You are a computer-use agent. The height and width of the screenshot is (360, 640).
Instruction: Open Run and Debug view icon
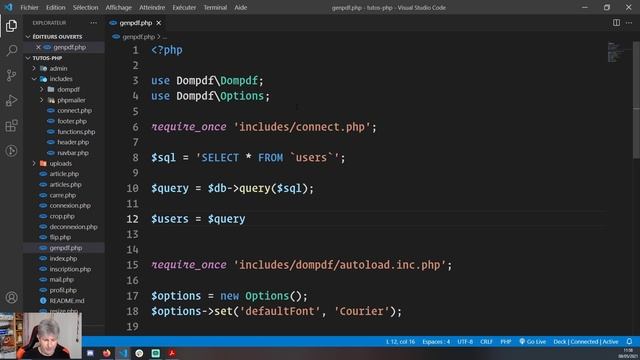(x=11, y=100)
